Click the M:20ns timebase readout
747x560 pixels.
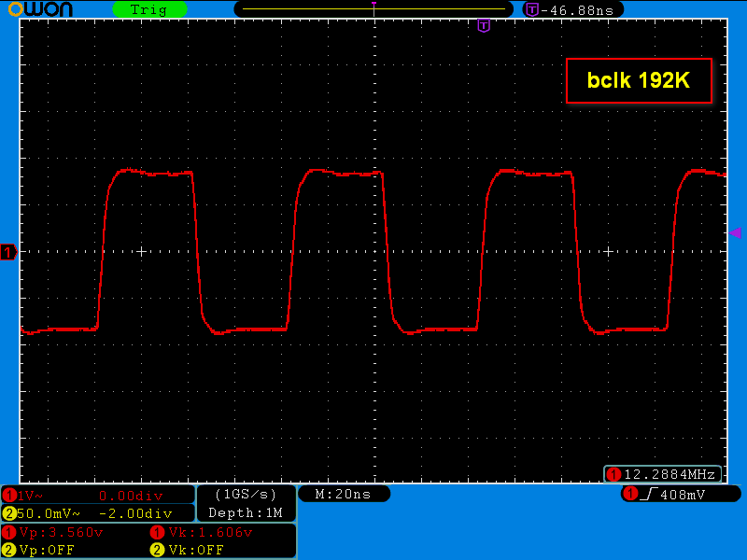[343, 495]
